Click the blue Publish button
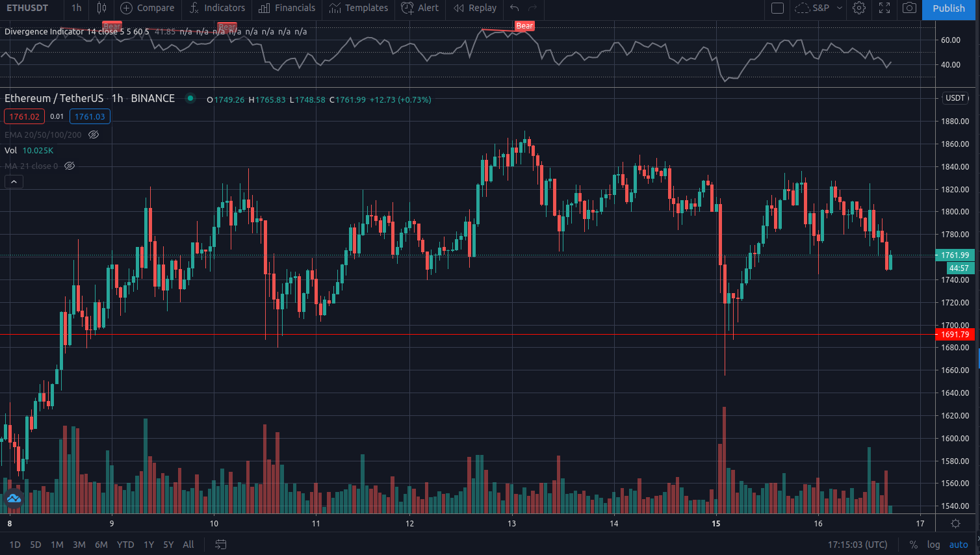 coord(948,8)
